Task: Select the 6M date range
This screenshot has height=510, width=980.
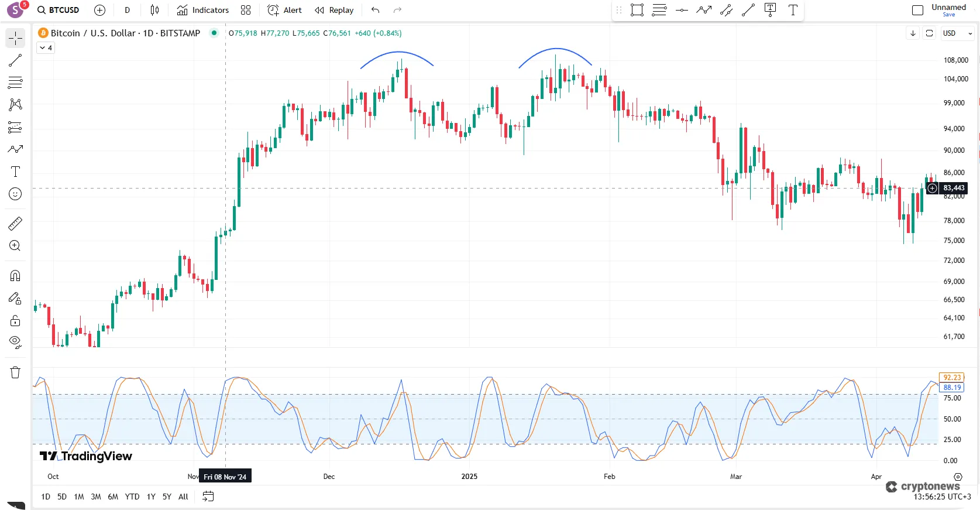Action: coord(113,497)
